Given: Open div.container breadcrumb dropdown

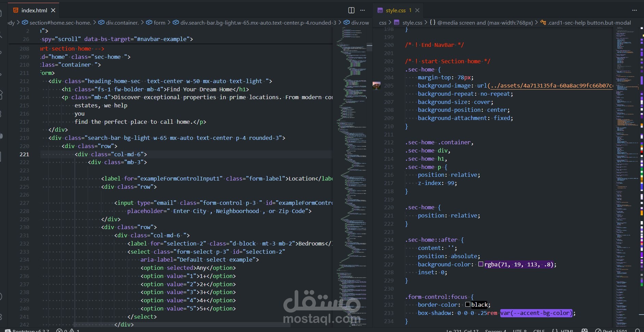Looking at the screenshot, I should tap(122, 23).
